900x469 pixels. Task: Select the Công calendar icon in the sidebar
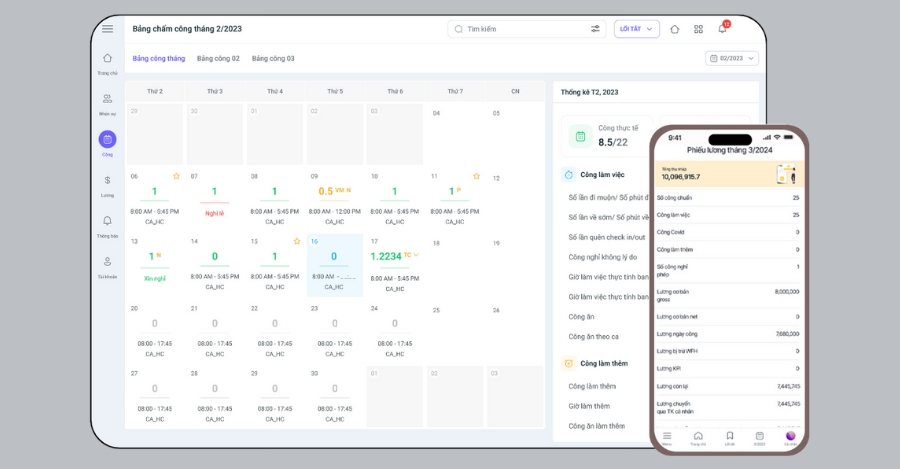tap(107, 141)
